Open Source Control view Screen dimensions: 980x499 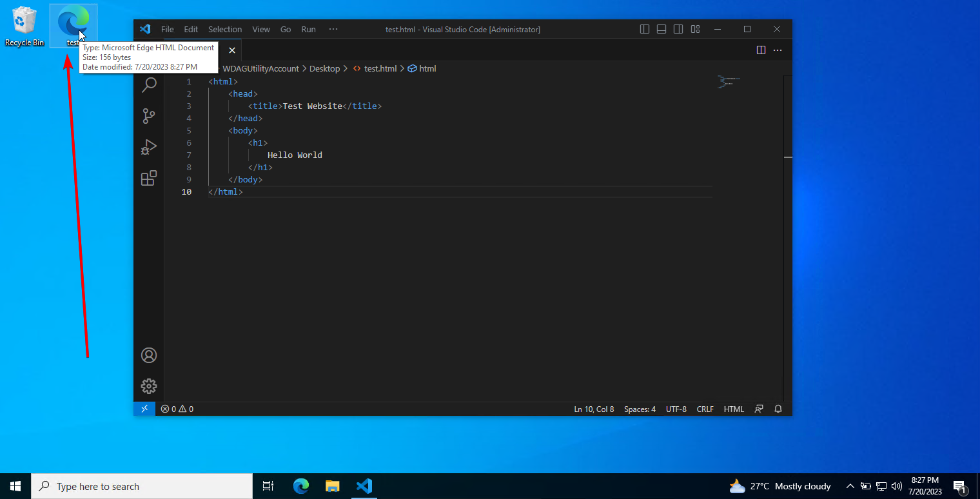point(149,116)
